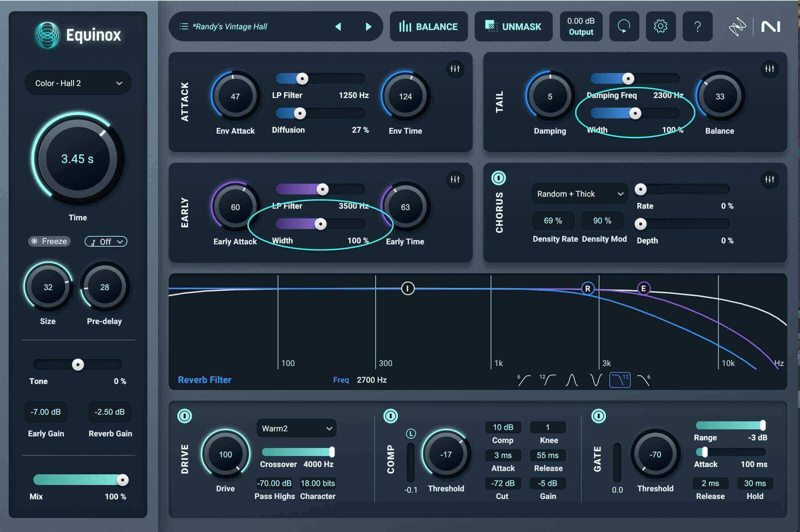Click the UNMASK button
Image resolution: width=800 pixels, height=532 pixels.
[x=513, y=26]
